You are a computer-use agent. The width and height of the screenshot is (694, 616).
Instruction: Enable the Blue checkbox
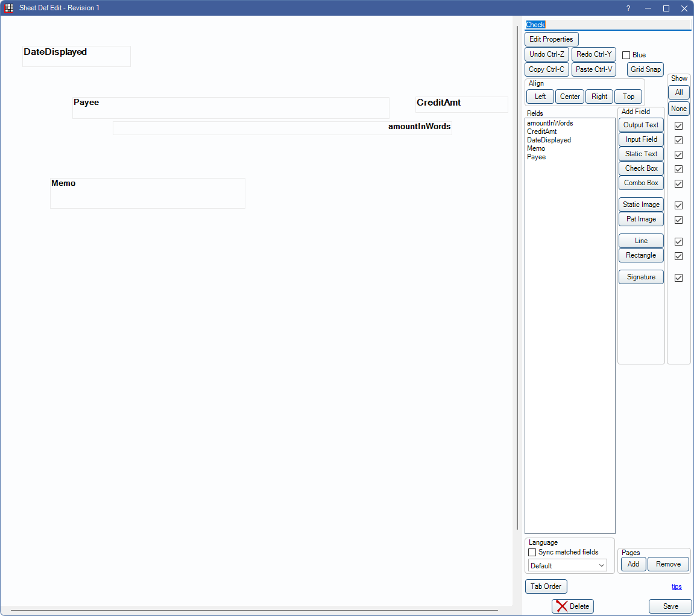click(626, 55)
